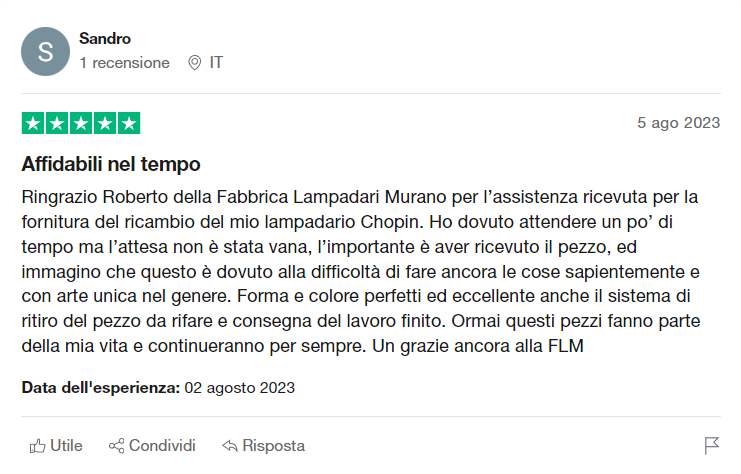Click the second green star of the rating
The image size is (741, 474).
[56, 124]
